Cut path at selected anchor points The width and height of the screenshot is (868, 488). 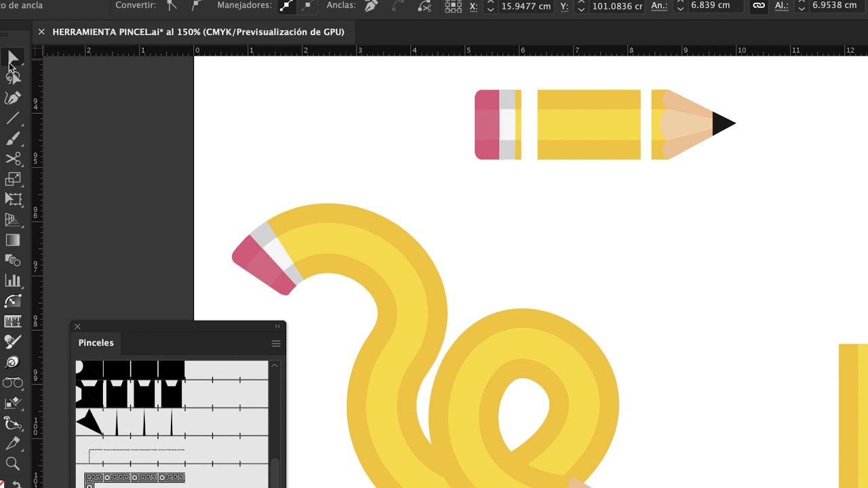coord(425,6)
